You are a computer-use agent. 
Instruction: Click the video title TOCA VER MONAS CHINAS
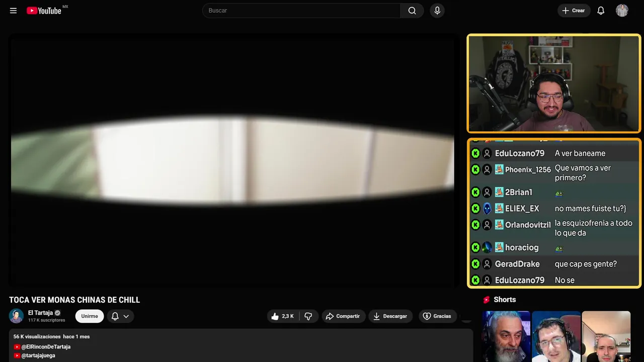point(74,300)
